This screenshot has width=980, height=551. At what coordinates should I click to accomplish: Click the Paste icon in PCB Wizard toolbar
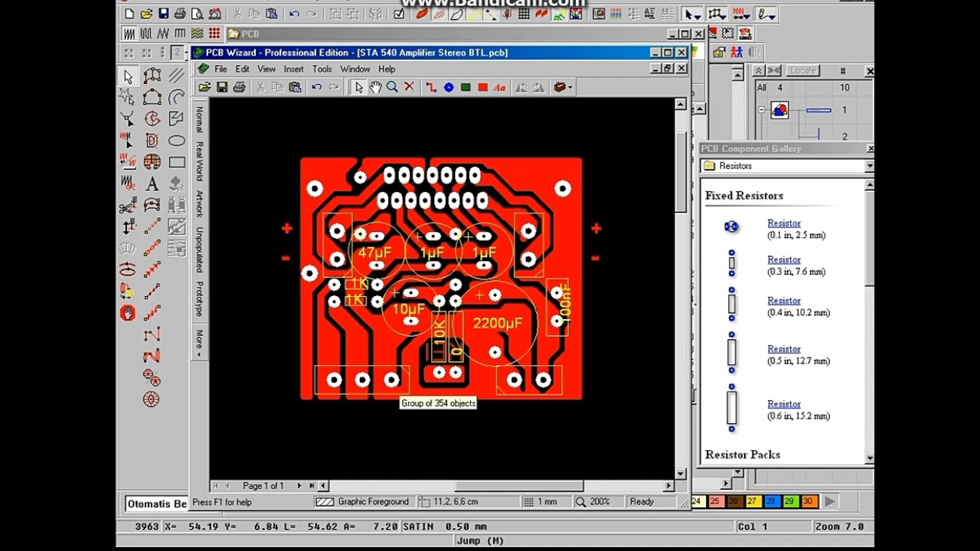pos(295,87)
